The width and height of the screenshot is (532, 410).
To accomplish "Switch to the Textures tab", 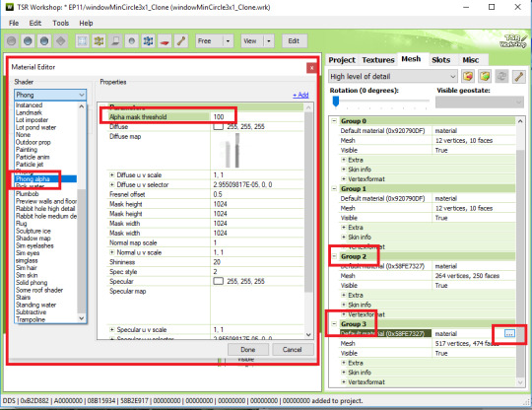I will 378,60.
